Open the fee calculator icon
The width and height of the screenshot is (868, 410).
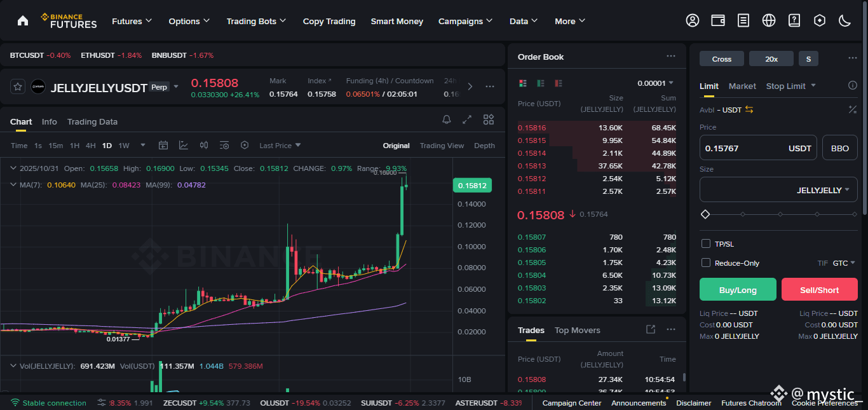tap(853, 109)
